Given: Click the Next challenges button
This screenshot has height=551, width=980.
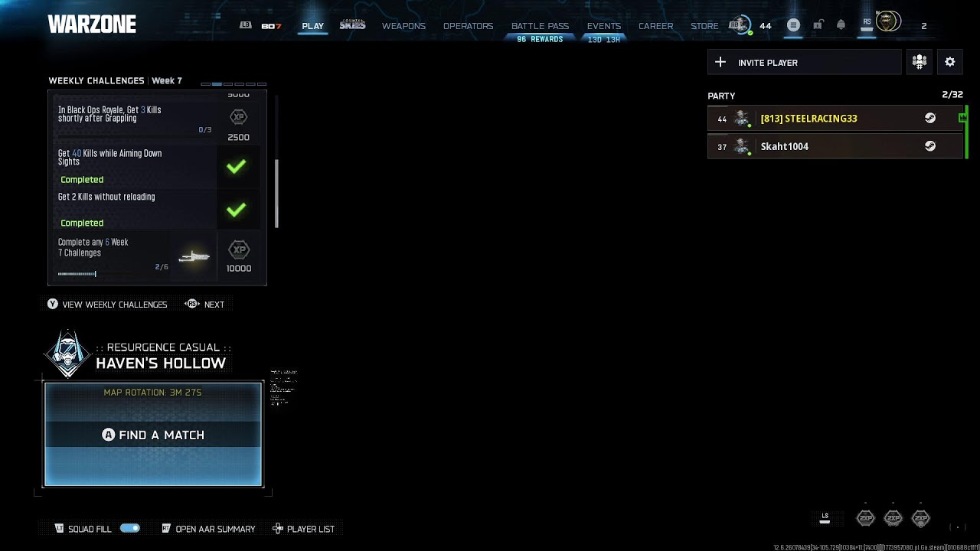Looking at the screenshot, I should click(205, 305).
